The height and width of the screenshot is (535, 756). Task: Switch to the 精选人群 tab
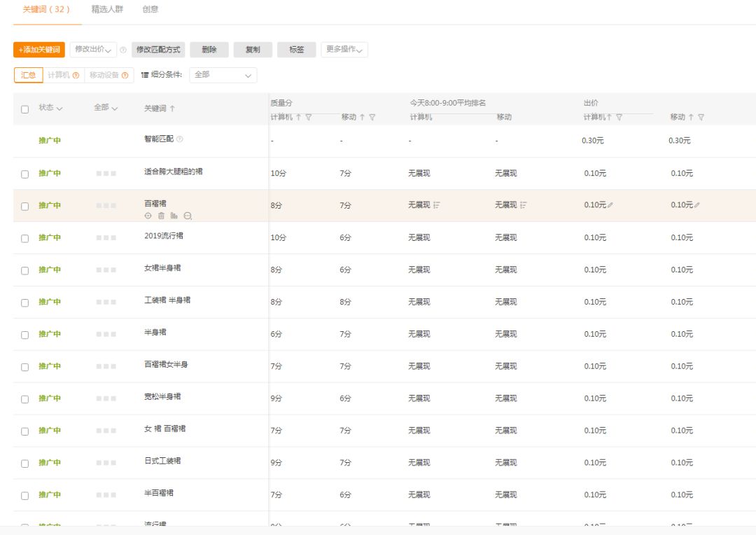pyautogui.click(x=107, y=10)
